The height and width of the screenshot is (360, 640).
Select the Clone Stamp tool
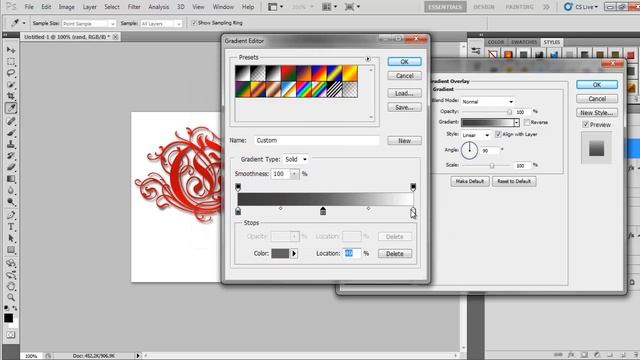(11, 144)
